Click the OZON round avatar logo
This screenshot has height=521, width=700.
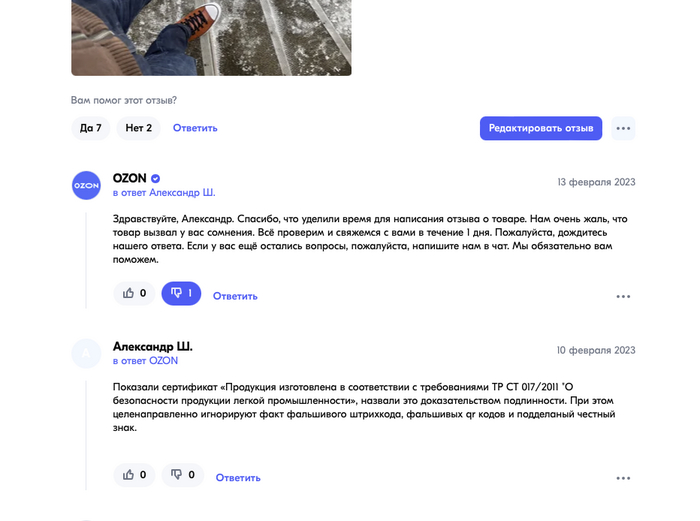tap(86, 185)
